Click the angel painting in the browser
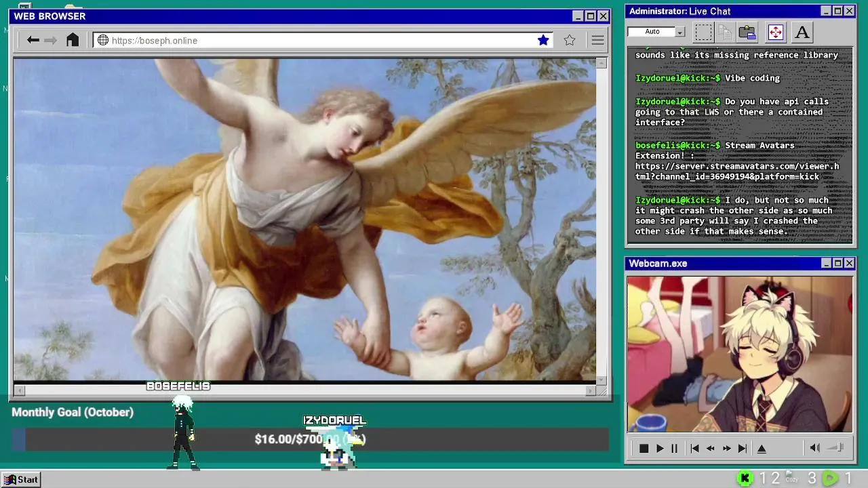The width and height of the screenshot is (868, 488). pyautogui.click(x=304, y=220)
